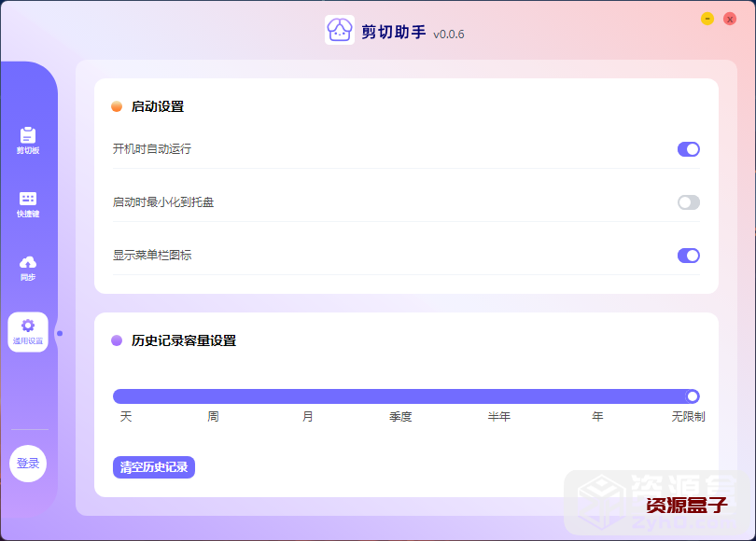
Task: Set history capacity to 半年
Action: (499, 416)
